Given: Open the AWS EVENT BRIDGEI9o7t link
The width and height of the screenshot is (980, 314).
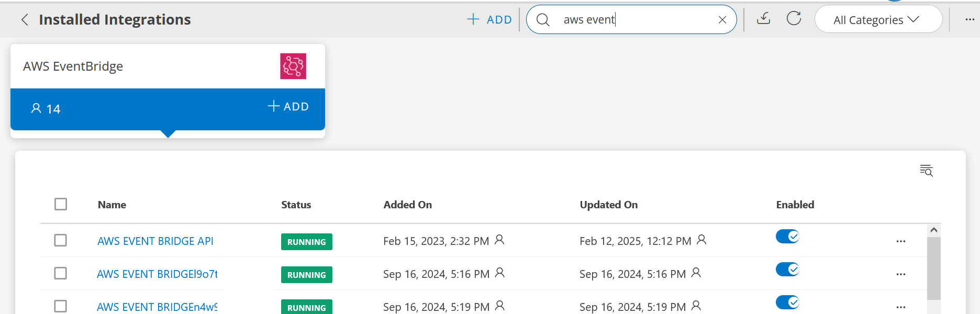Looking at the screenshot, I should pyautogui.click(x=157, y=274).
